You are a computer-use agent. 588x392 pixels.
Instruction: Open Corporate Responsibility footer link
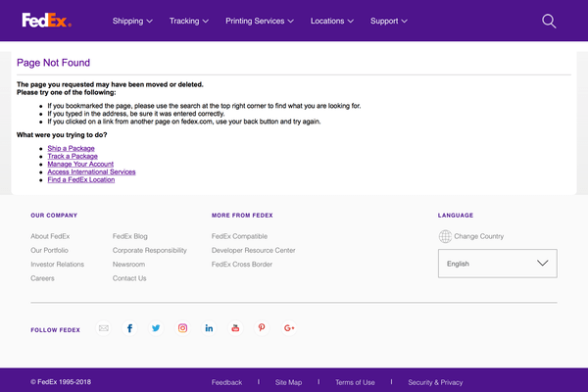[150, 250]
